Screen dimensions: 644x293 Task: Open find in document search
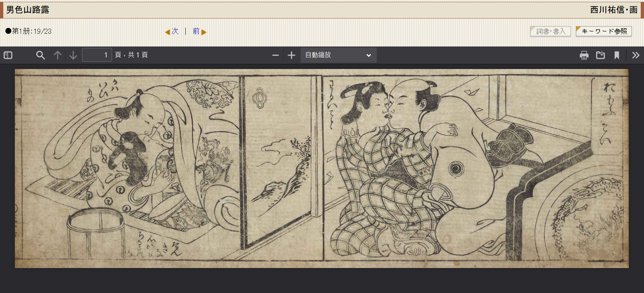tap(41, 55)
